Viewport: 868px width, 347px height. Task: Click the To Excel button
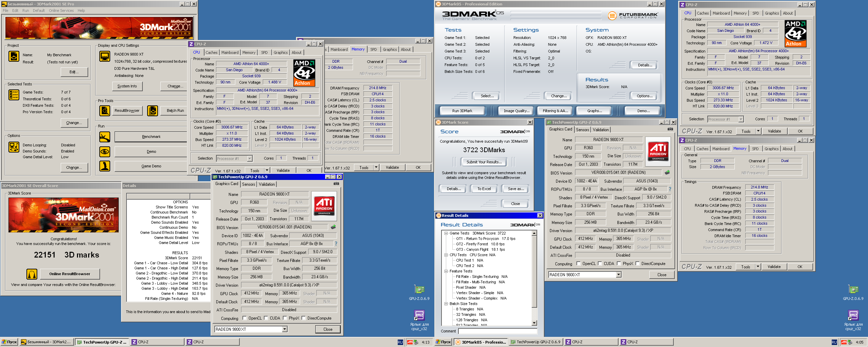484,189
